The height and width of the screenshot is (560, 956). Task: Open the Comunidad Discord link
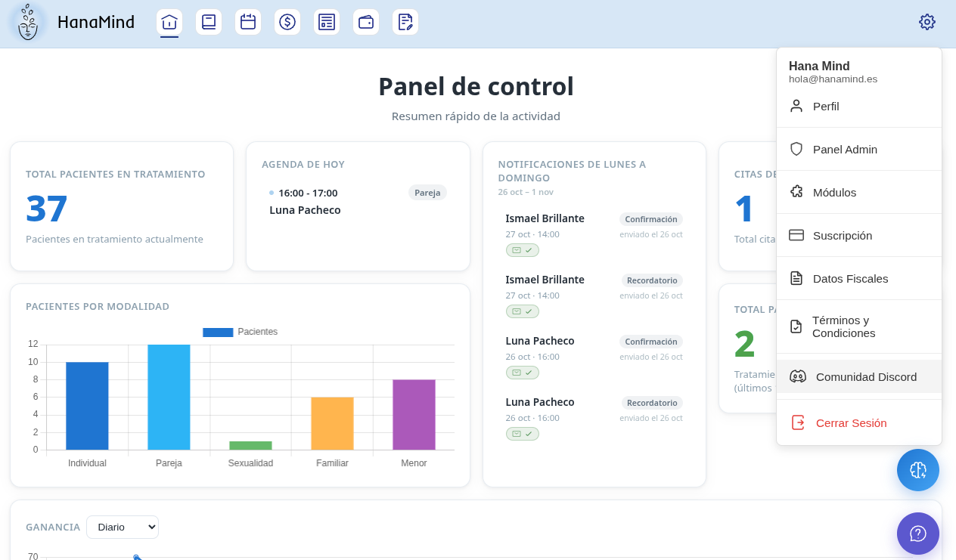point(859,376)
